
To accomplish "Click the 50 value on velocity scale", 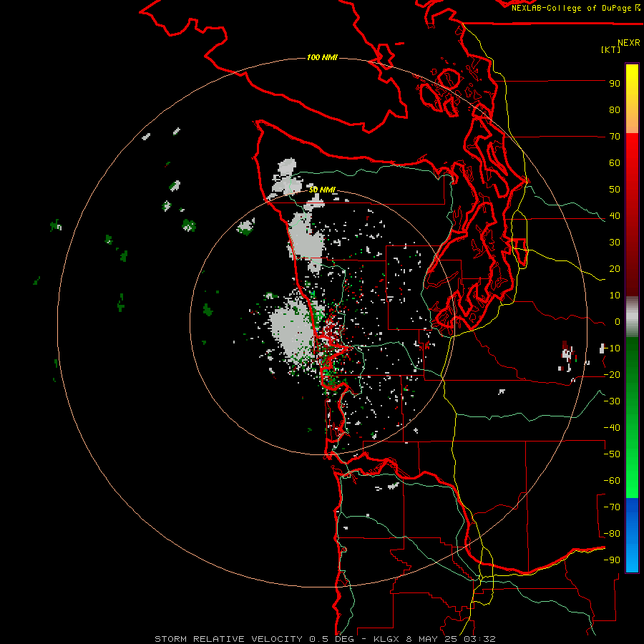I will tap(615, 190).
